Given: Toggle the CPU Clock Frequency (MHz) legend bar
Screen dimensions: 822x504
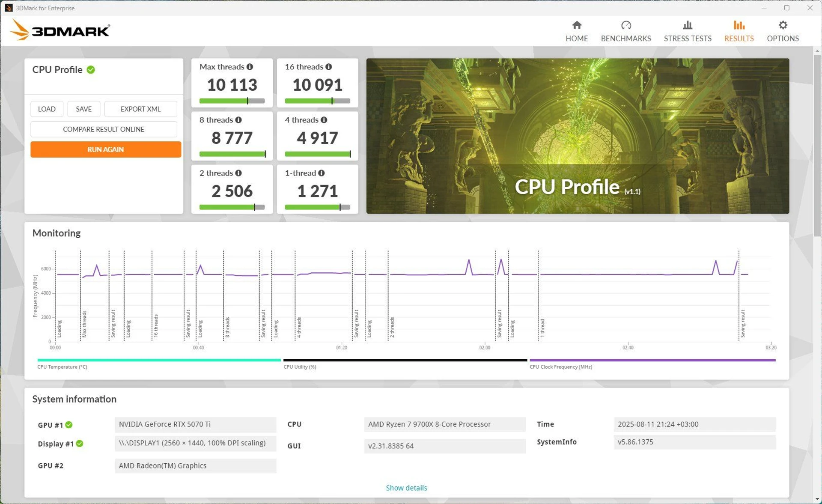Looking at the screenshot, I should click(652, 360).
